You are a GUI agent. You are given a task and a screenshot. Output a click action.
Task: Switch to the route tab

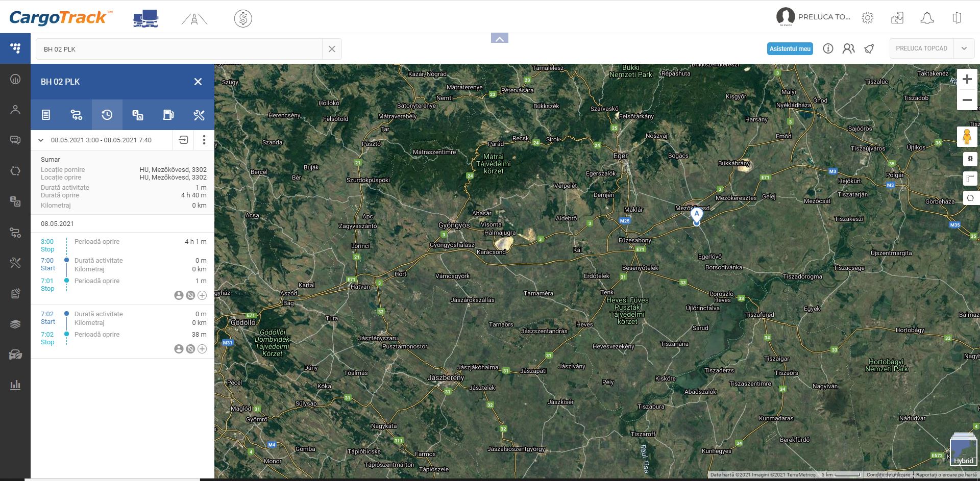point(77,115)
